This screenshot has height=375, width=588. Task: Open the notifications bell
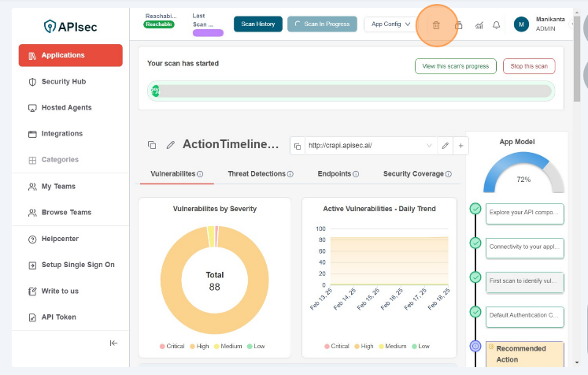496,25
